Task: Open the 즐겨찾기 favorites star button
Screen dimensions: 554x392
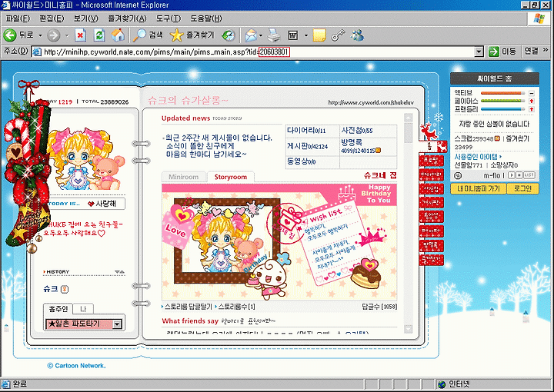Action: [x=192, y=35]
